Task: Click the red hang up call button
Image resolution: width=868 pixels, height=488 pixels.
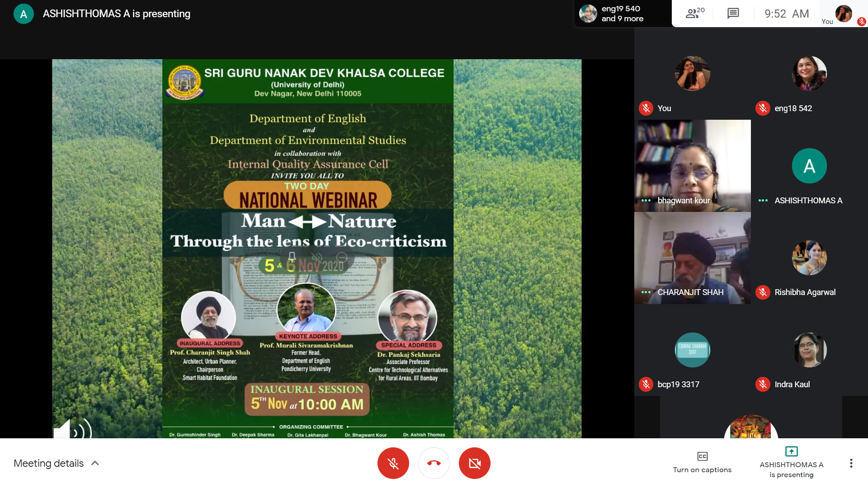Action: pyautogui.click(x=434, y=463)
